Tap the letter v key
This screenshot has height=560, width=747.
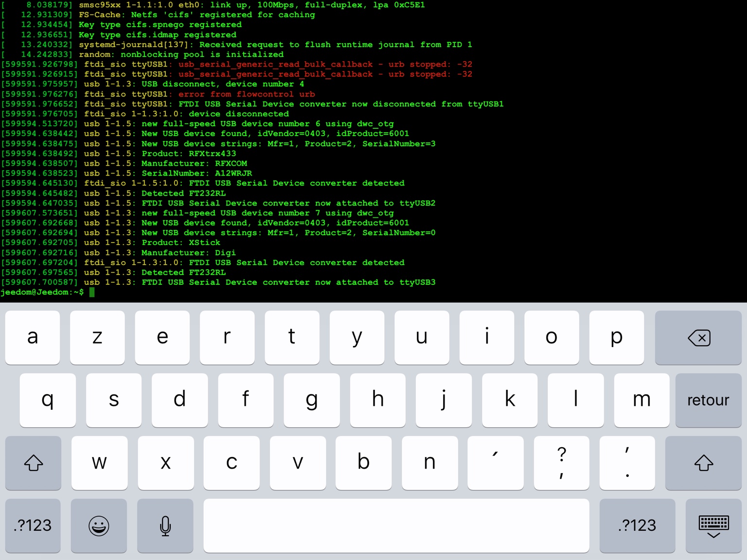tap(298, 463)
